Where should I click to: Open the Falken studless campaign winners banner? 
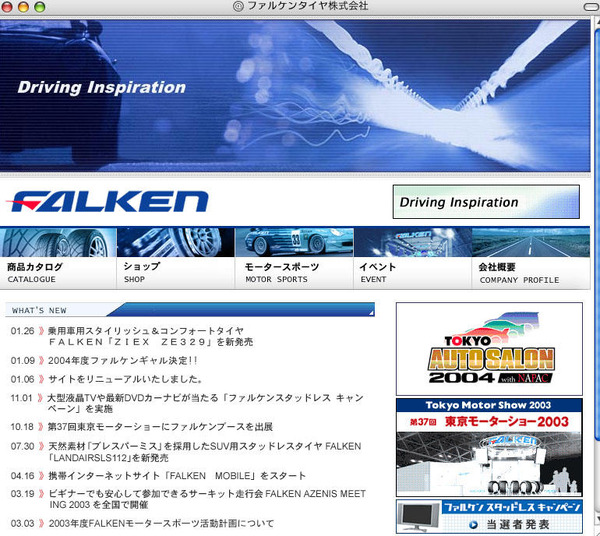tap(489, 516)
